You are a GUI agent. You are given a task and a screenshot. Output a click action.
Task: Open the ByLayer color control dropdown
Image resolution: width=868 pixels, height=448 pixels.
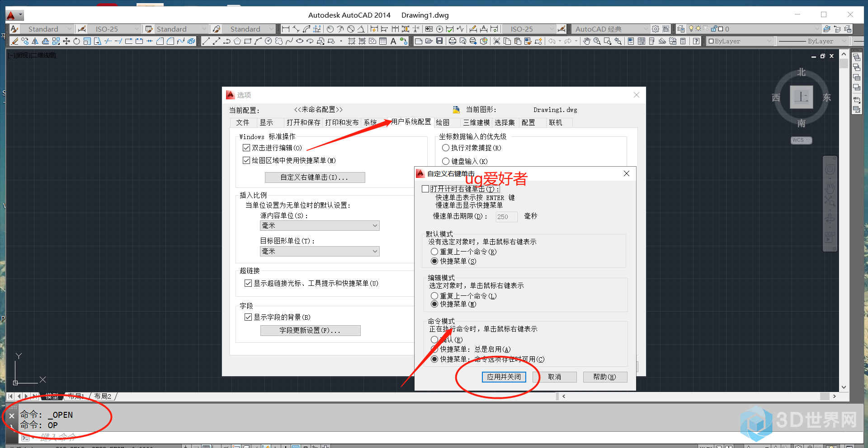[740, 41]
